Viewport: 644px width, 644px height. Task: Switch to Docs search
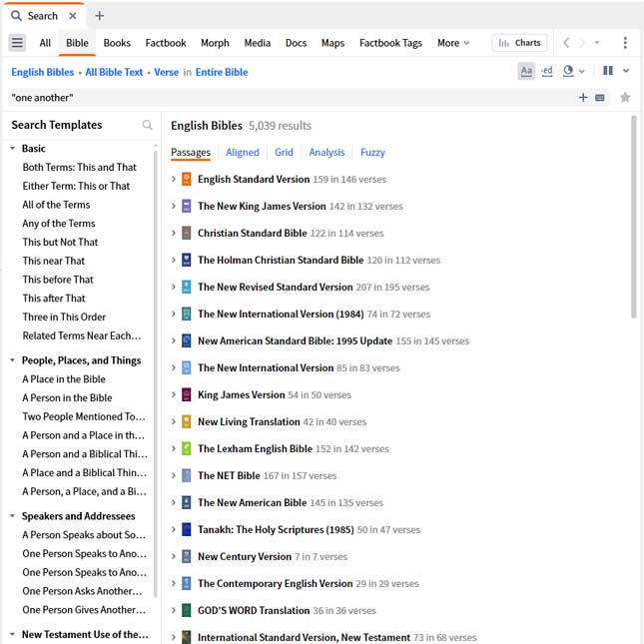point(296,43)
